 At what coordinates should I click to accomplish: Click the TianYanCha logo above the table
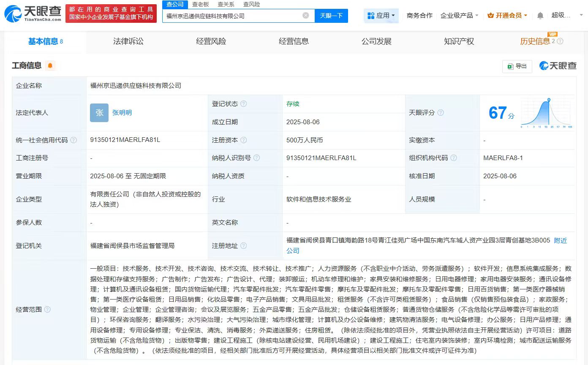tap(558, 66)
